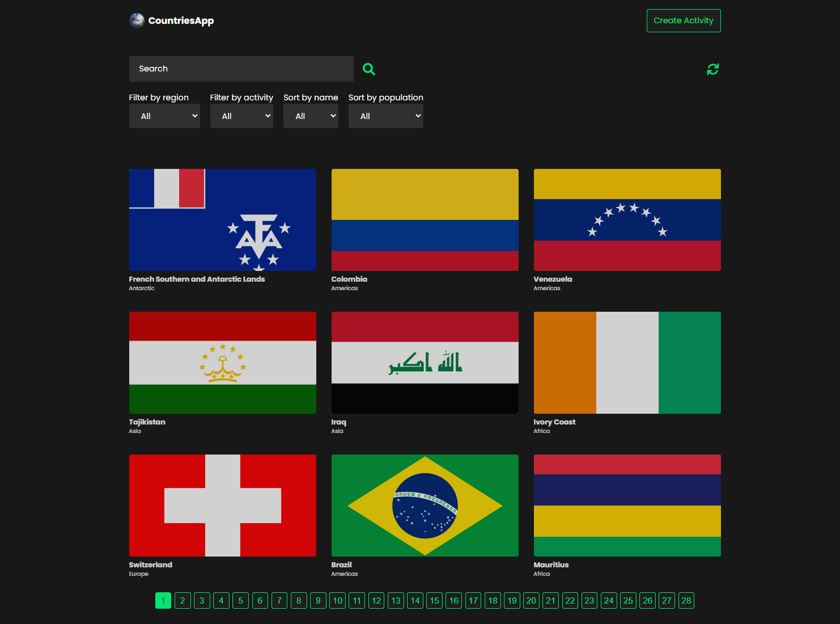Image resolution: width=840 pixels, height=624 pixels.
Task: Click the refresh icon to reload countries
Action: 712,69
